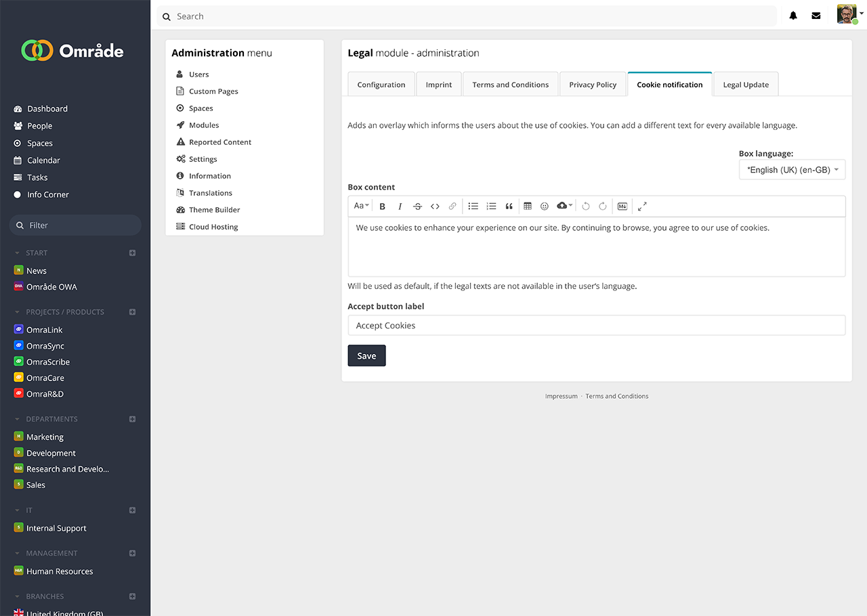Follow the Terms and Conditions footer link
This screenshot has height=616, width=867.
pyautogui.click(x=616, y=397)
